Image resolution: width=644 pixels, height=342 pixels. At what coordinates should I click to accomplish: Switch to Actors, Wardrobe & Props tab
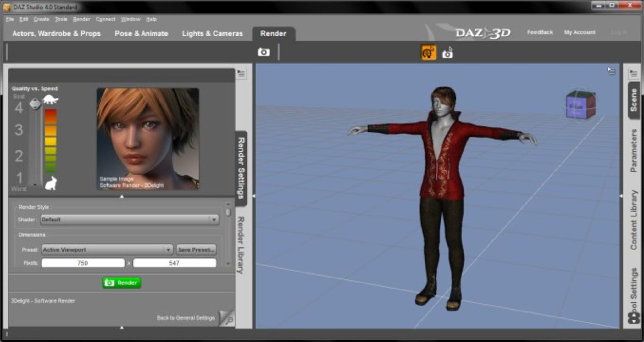[57, 33]
